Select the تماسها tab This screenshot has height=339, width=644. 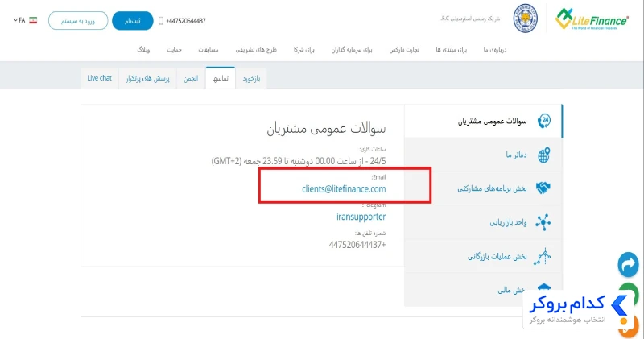[220, 78]
